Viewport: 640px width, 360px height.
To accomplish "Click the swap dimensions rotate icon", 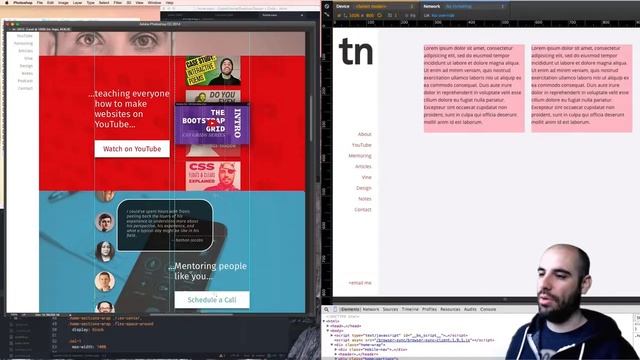I will pyautogui.click(x=379, y=16).
